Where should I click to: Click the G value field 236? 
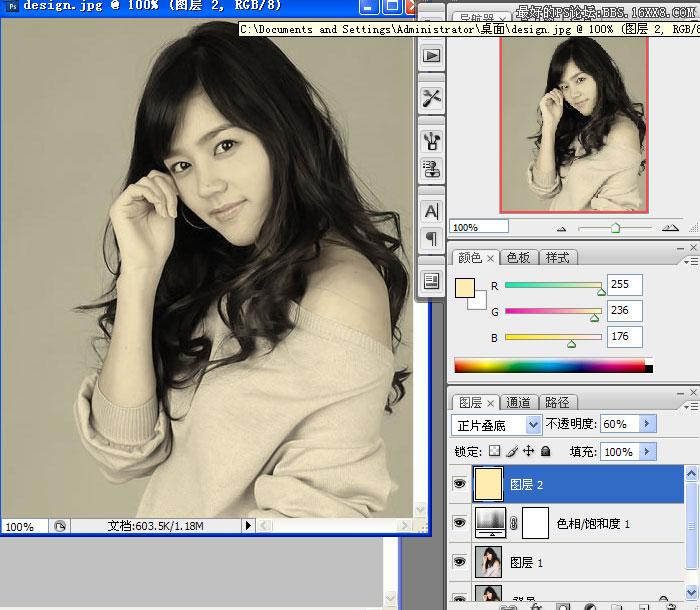tap(625, 310)
